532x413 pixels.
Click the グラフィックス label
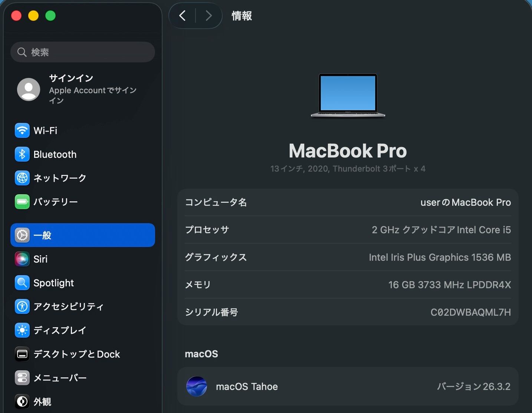pos(216,257)
